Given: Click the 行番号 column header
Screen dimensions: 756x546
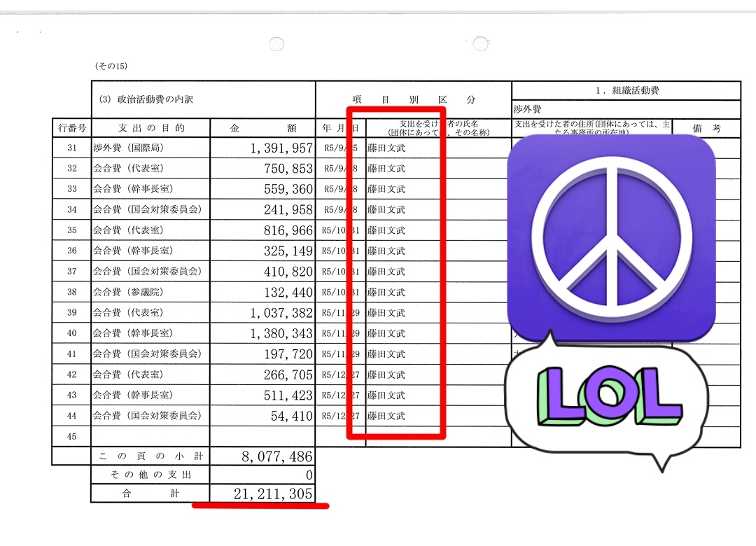Looking at the screenshot, I should click(72, 128).
